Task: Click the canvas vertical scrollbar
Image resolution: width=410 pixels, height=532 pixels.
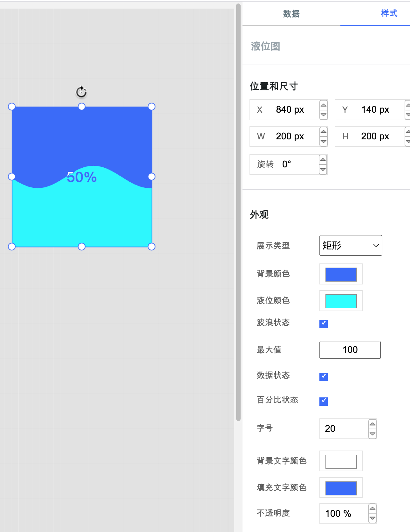Action: tap(238, 212)
